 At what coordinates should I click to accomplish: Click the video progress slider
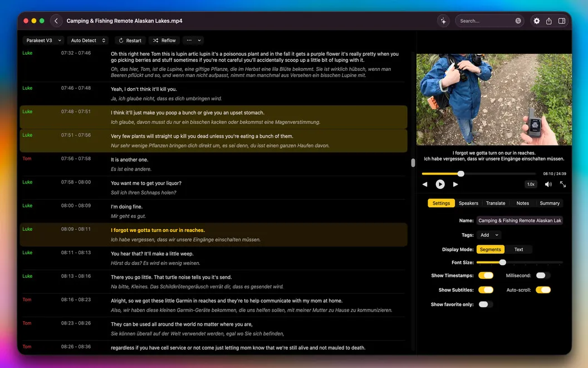478,173
